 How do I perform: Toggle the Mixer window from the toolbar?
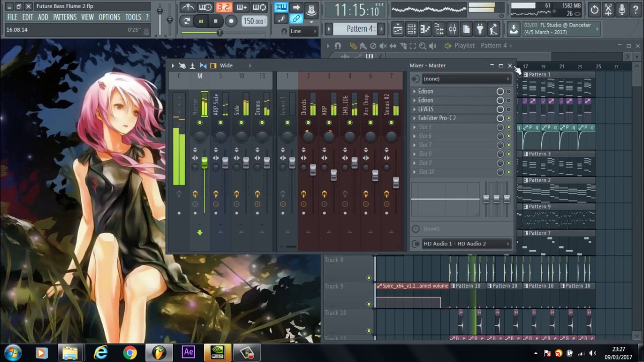tap(452, 29)
